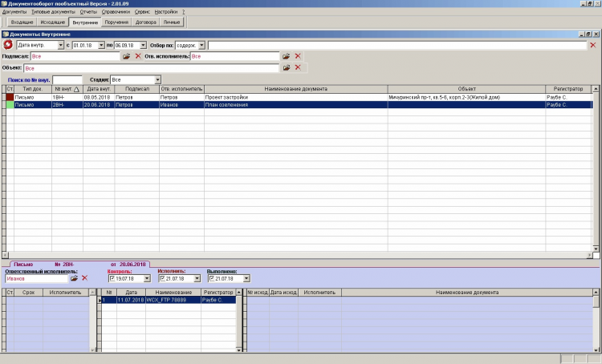
Task: Toggle the Контроль date checkbox
Action: pos(112,278)
